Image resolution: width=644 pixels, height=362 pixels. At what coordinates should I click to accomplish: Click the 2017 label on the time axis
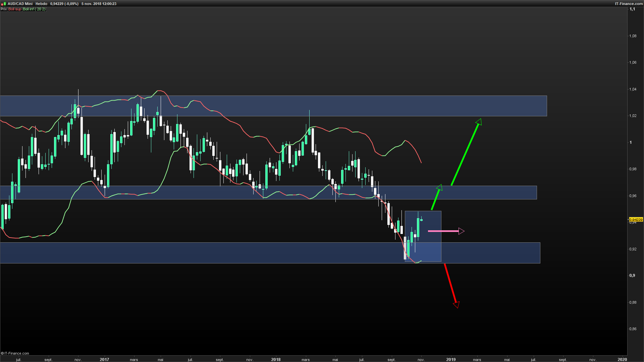click(x=104, y=359)
